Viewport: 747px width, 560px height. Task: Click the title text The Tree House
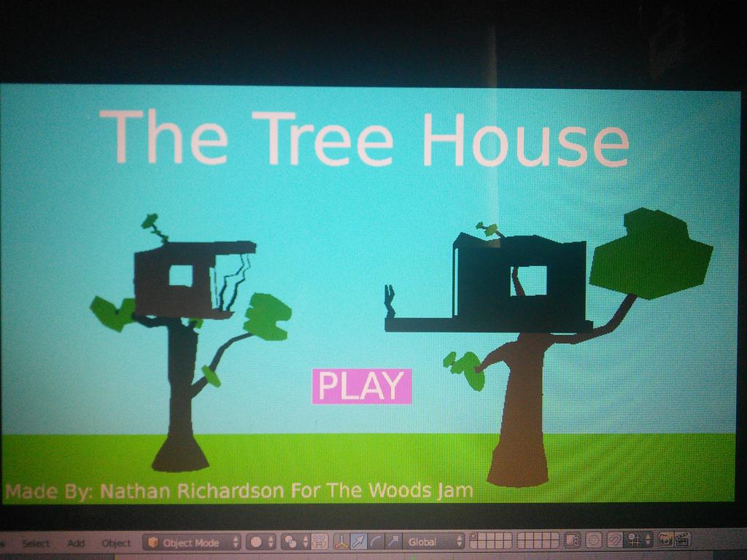pos(365,138)
